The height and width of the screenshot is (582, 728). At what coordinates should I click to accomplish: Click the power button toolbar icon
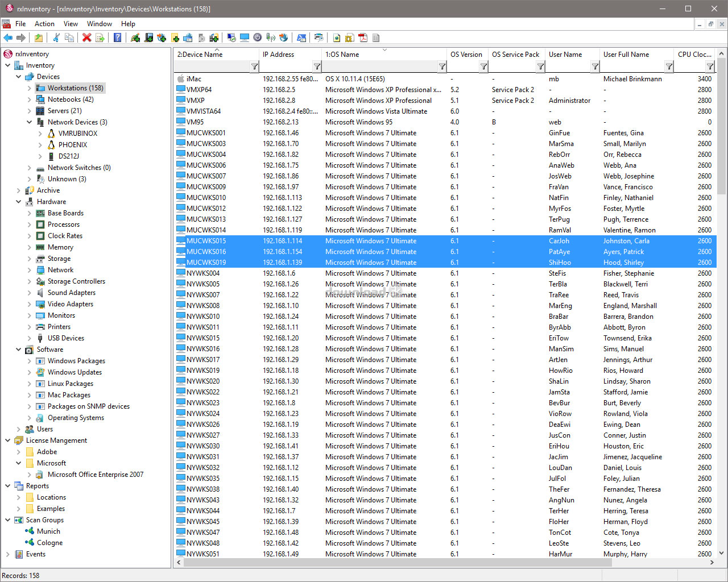click(257, 38)
